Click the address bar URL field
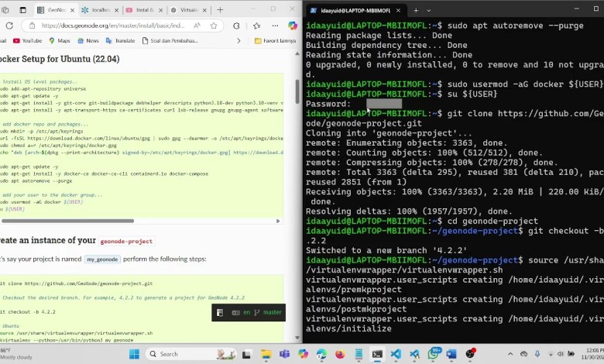604x364 pixels. tap(113, 26)
